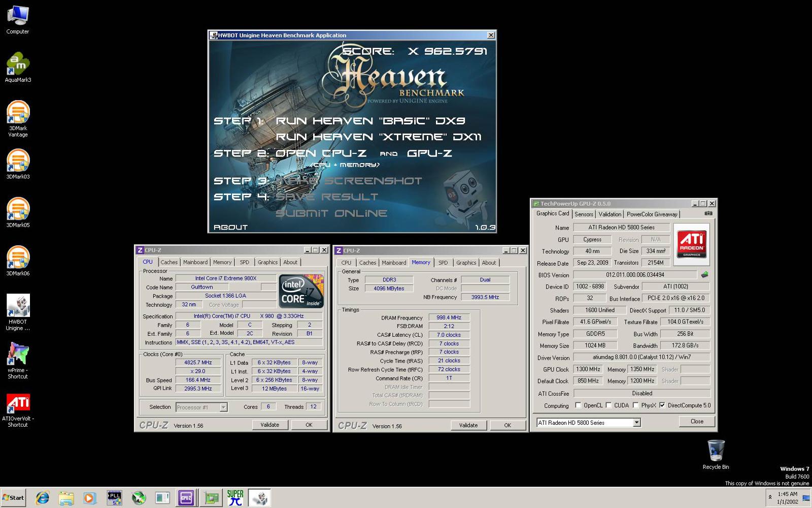Switch to CPU-Z purple taskbar button

click(x=186, y=498)
